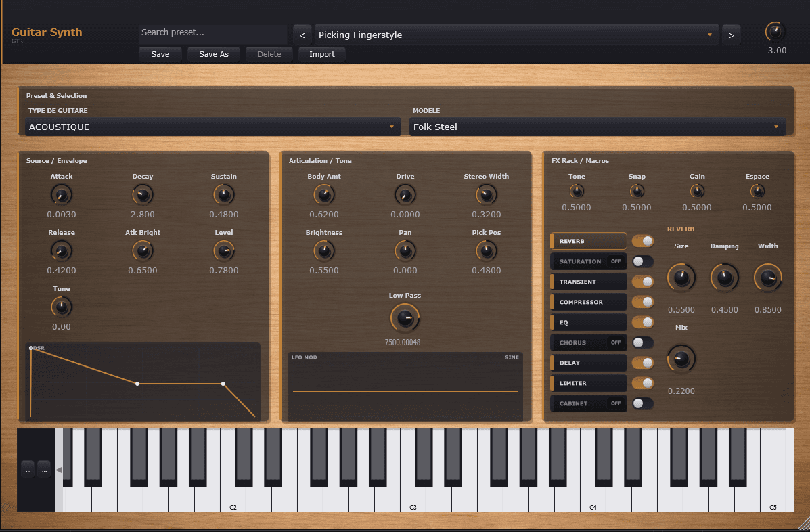Screen dimensions: 810x532
Task: Turn on the Chorus toggle
Action: pos(642,342)
